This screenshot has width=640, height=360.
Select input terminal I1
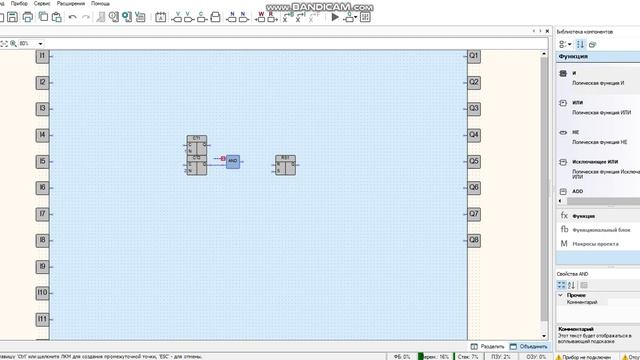tap(42, 56)
